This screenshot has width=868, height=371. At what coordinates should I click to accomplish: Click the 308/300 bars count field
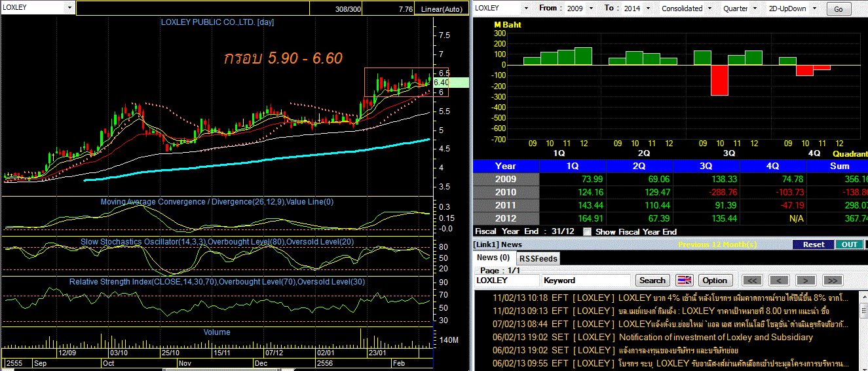(337, 9)
